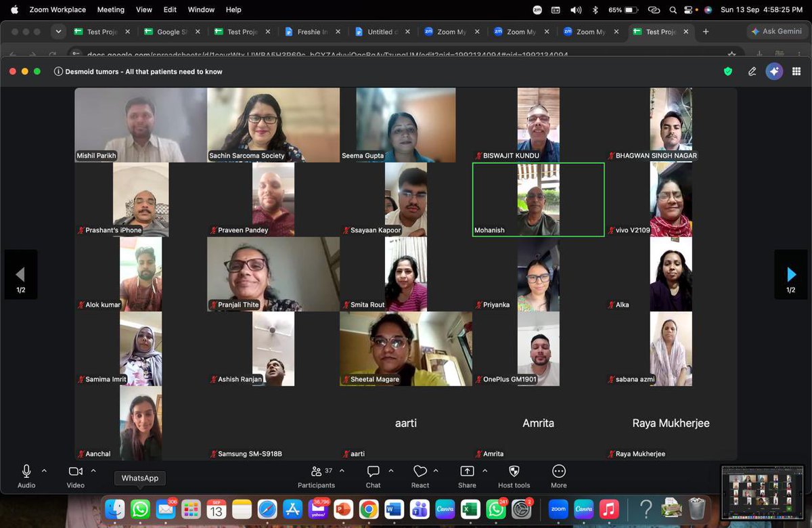Viewport: 812px width, 528px height.
Task: Click the volume icon in menu bar
Action: [x=576, y=10]
